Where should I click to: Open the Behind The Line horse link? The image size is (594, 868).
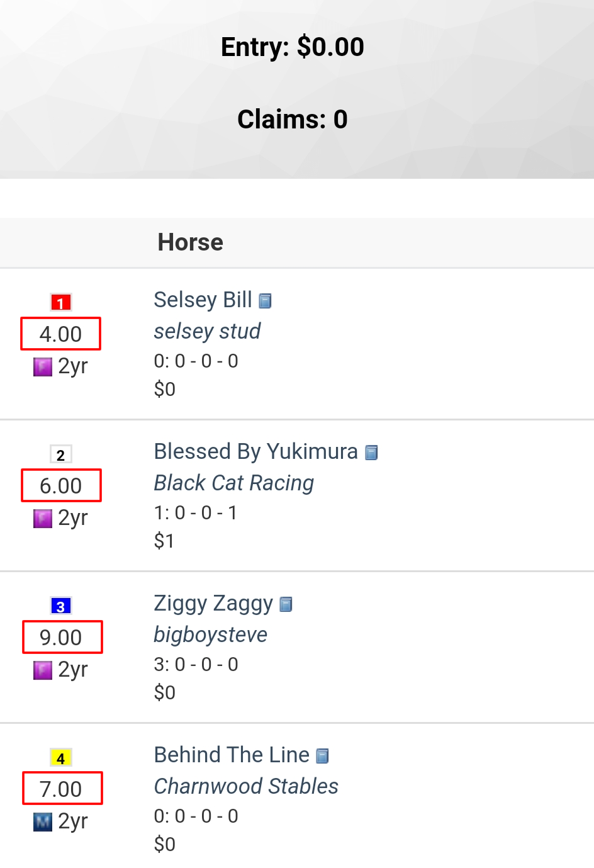coord(232,755)
